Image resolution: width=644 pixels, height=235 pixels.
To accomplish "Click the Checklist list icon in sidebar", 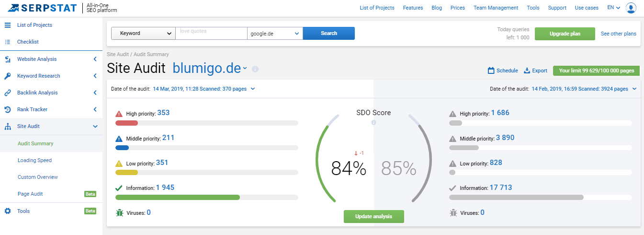I will point(8,42).
